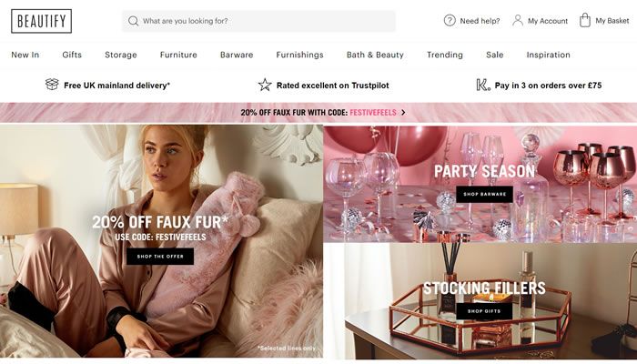Open the My Basket bag icon
The height and width of the screenshot is (364, 637).
585,20
